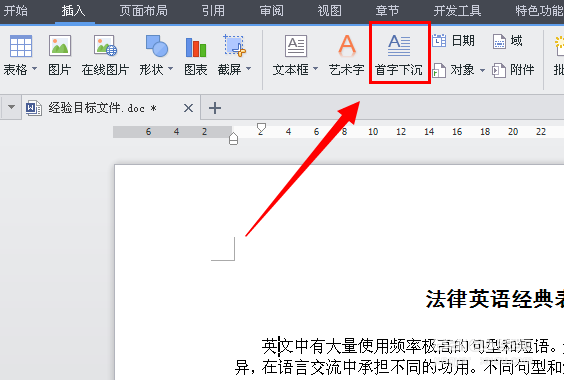The width and height of the screenshot is (564, 380).
Task: Expand the 形状 shapes dropdown arrow
Action: click(x=170, y=68)
